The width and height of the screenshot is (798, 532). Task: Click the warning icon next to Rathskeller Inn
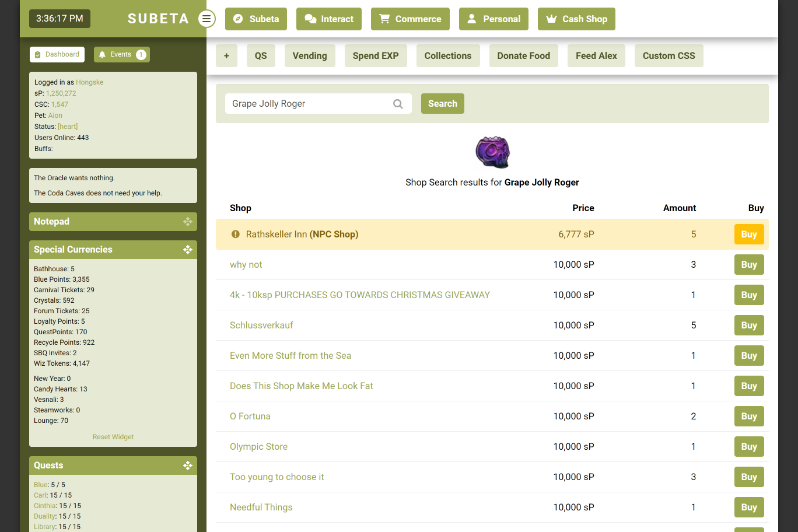(x=236, y=235)
